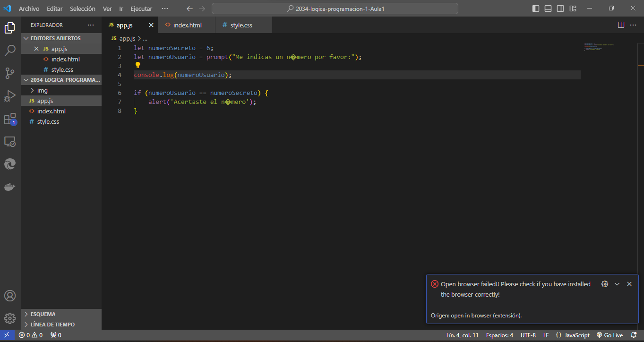Collapse the 2034-LOGICA-PROGRAMA project section
This screenshot has height=342, width=644.
(62, 80)
